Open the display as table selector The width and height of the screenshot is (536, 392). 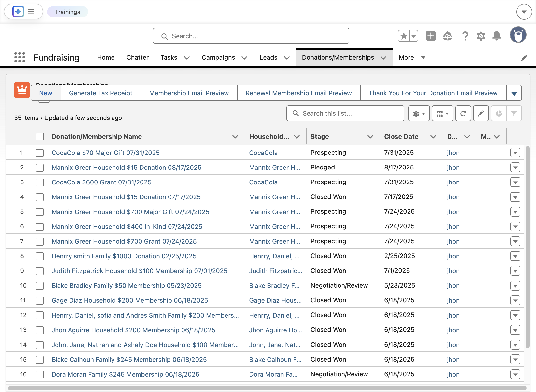click(442, 113)
